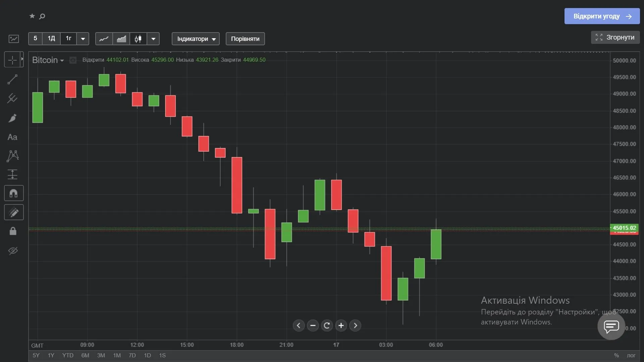644x362 pixels.
Task: Click the 06:00 time axis label
Action: click(x=436, y=345)
